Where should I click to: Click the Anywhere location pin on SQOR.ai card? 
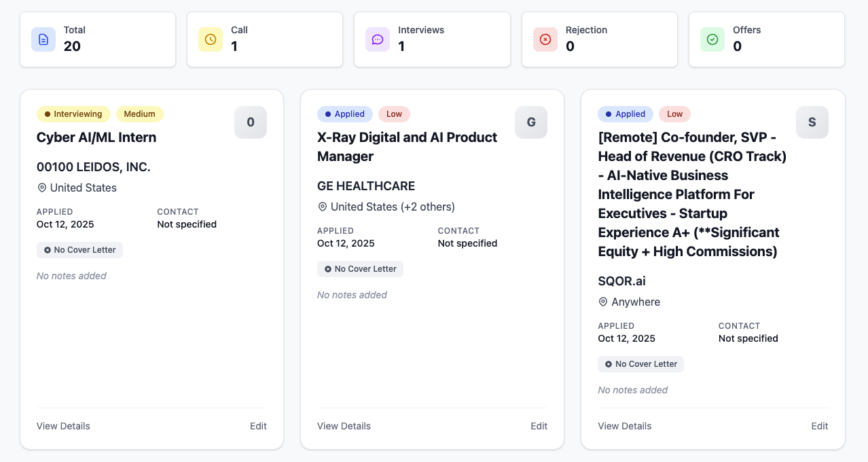(603, 302)
